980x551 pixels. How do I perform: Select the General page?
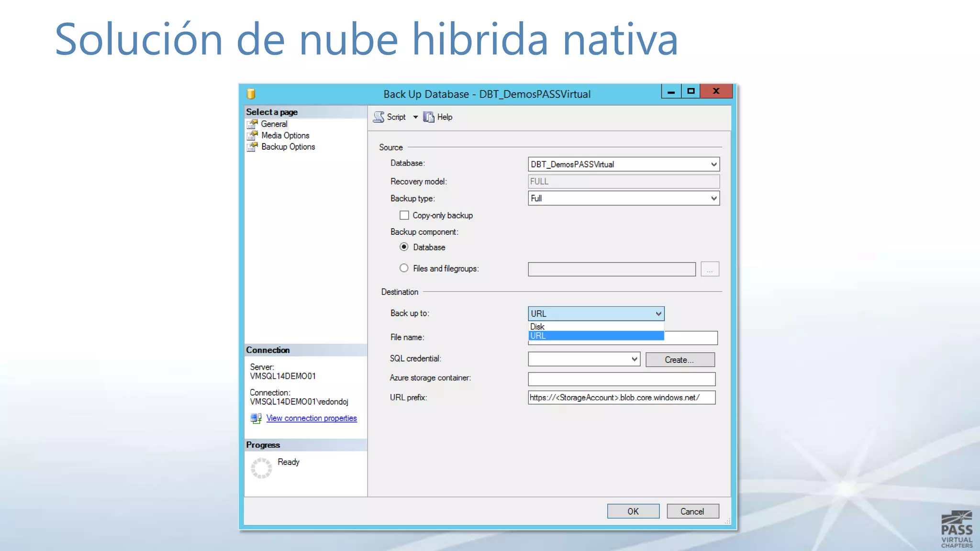274,124
